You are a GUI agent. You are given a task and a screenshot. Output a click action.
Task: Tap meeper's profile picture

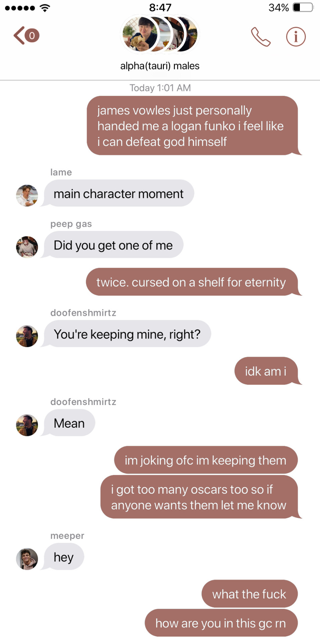(x=27, y=559)
